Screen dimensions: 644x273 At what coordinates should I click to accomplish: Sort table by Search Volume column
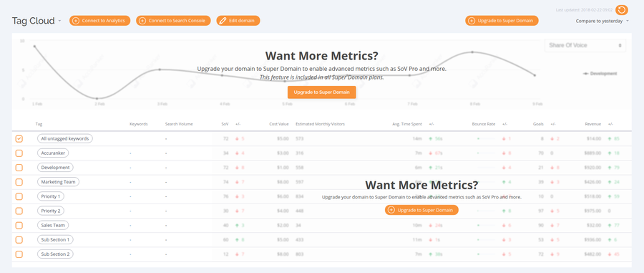[179, 124]
